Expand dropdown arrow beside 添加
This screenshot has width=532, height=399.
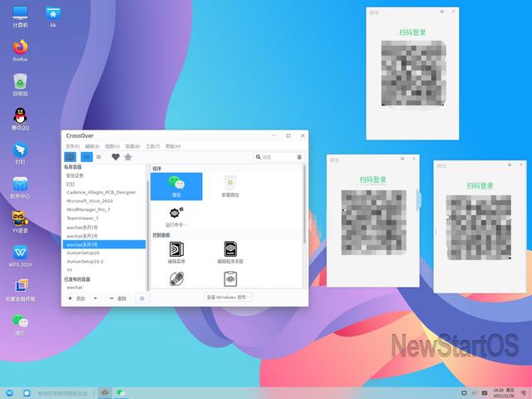[x=96, y=298]
